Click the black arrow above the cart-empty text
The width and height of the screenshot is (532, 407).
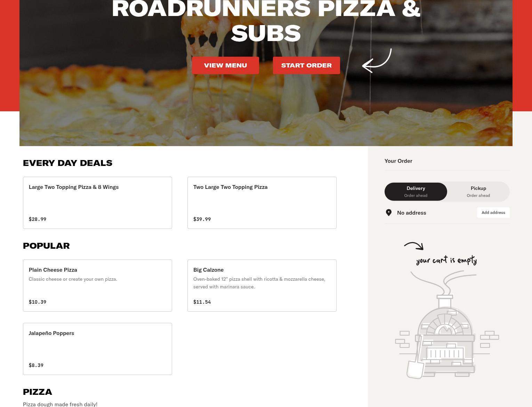[x=414, y=246]
